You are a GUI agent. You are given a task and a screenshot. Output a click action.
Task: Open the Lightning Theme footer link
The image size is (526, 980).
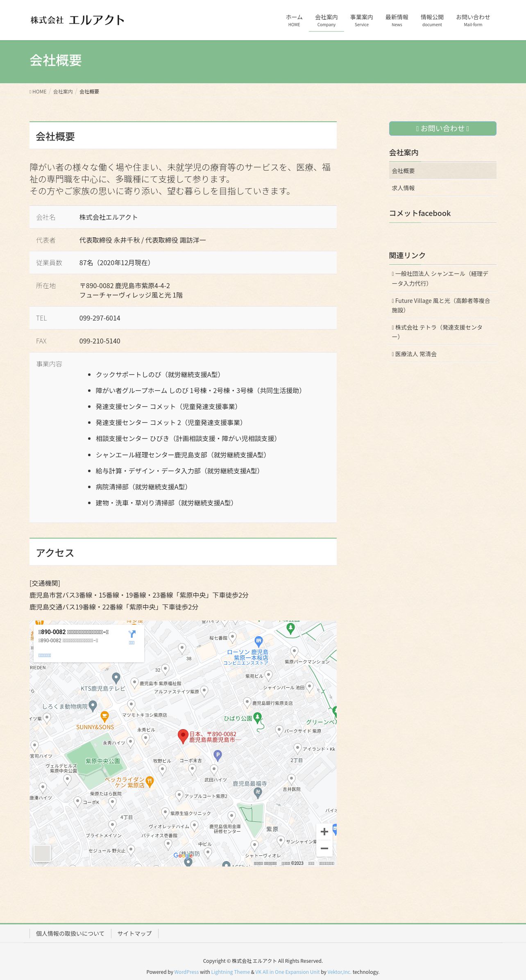coord(230,972)
